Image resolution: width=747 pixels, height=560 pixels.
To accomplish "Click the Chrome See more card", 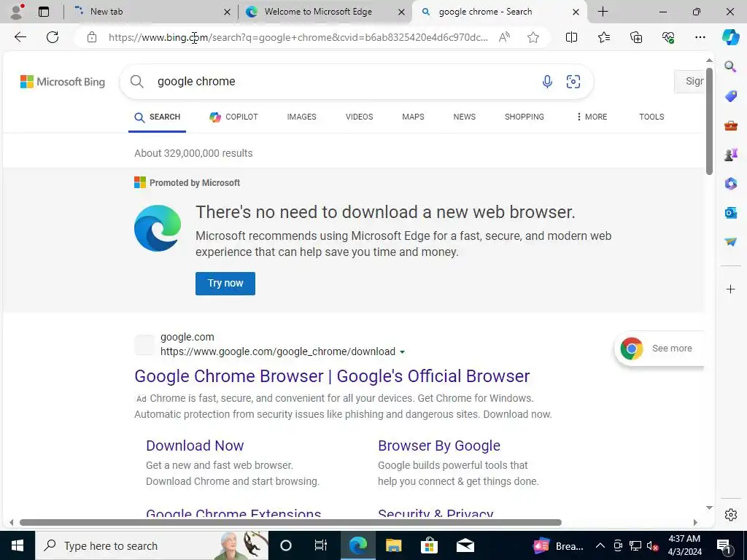I will coord(659,349).
